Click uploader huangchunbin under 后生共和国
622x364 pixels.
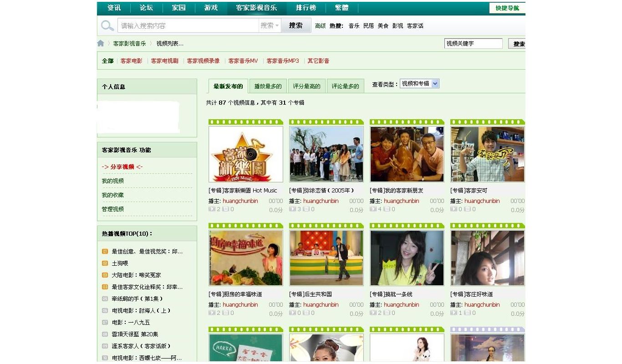pos(321,304)
